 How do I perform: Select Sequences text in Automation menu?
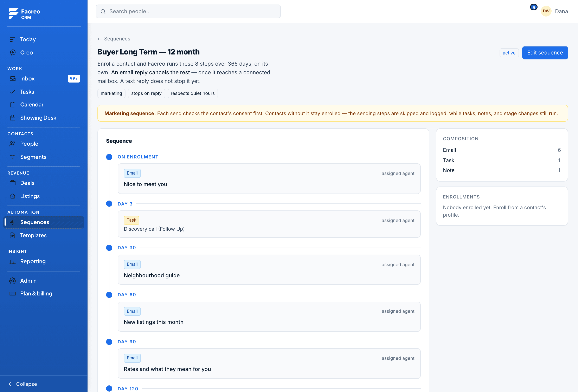[x=34, y=222]
